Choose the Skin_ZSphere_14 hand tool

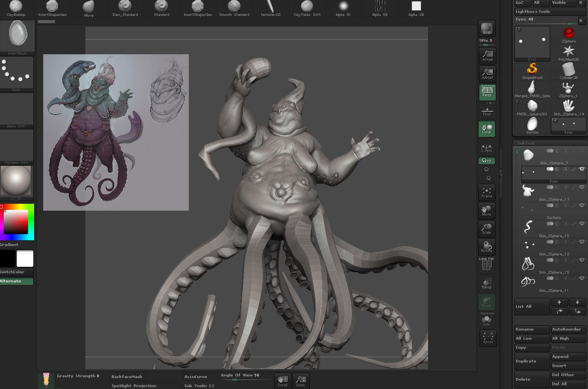[x=569, y=107]
